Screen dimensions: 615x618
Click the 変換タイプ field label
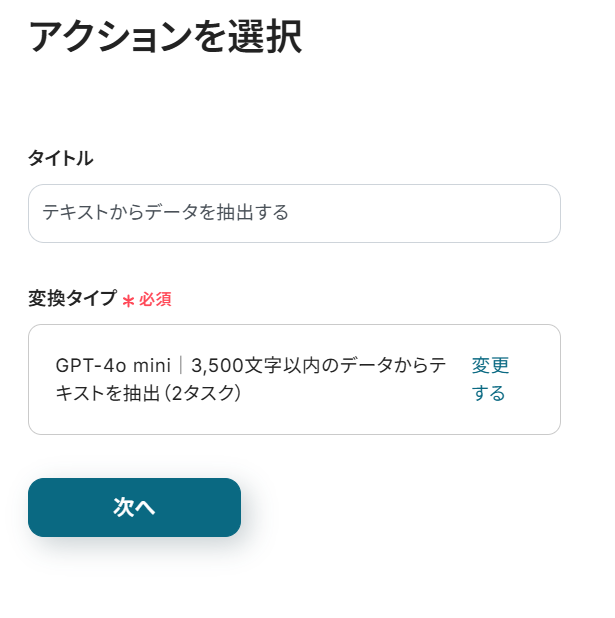[x=72, y=298]
